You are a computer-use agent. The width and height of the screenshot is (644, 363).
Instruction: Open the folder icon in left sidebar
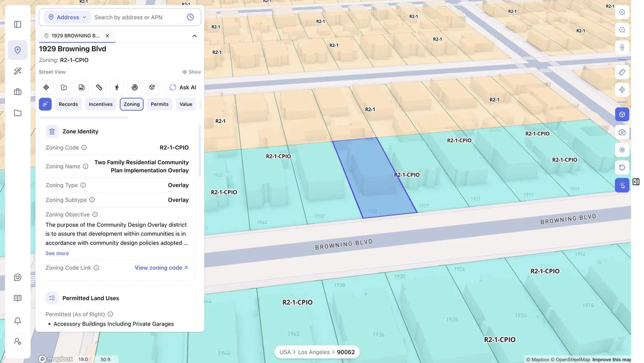(18, 113)
